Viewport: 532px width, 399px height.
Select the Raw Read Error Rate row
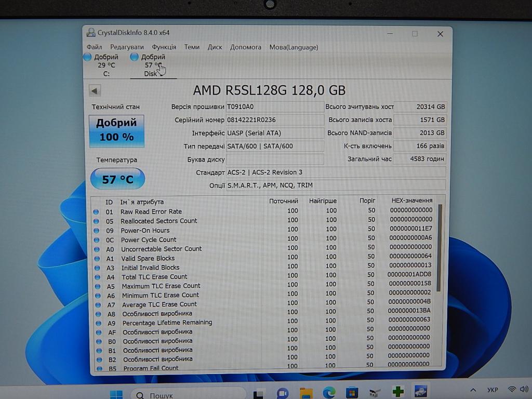pos(264,211)
